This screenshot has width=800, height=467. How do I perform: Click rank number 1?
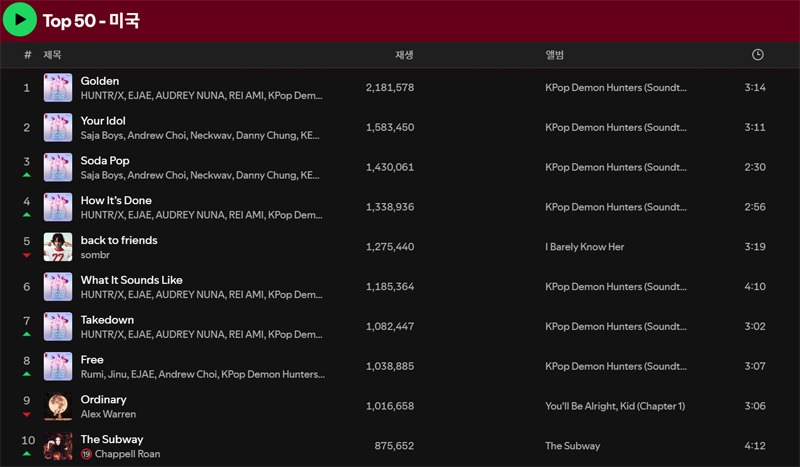point(27,88)
